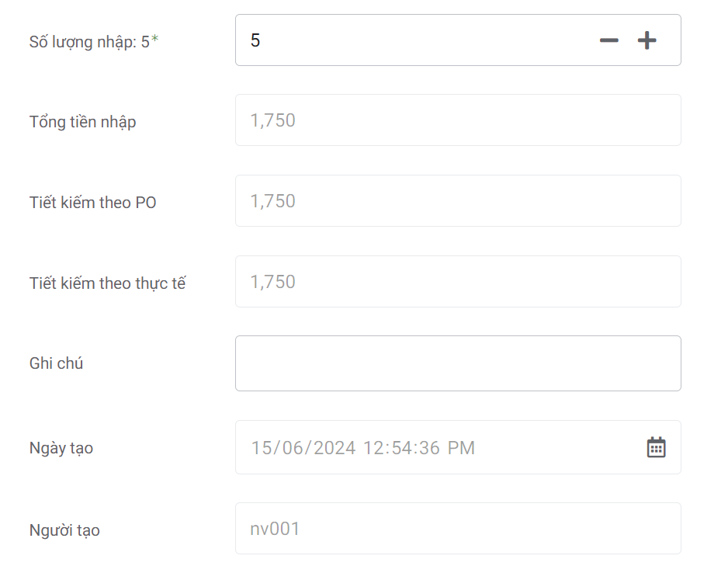Select the Tiết kiệm theo thực tế field
This screenshot has width=728, height=573.
tap(457, 282)
